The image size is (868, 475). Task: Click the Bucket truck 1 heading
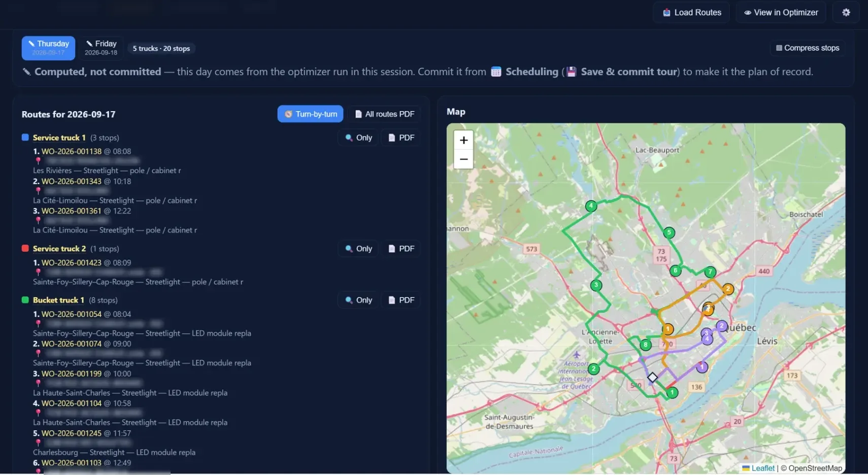coord(58,300)
